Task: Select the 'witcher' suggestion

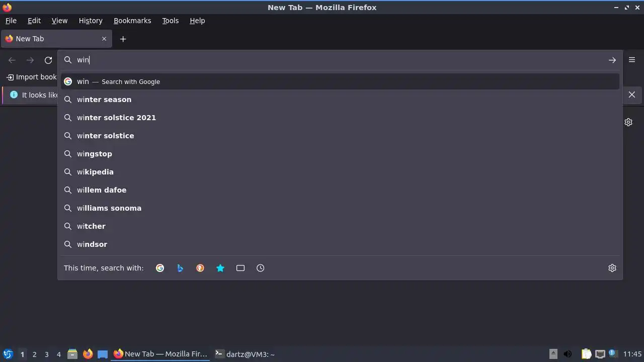Action: click(x=340, y=226)
